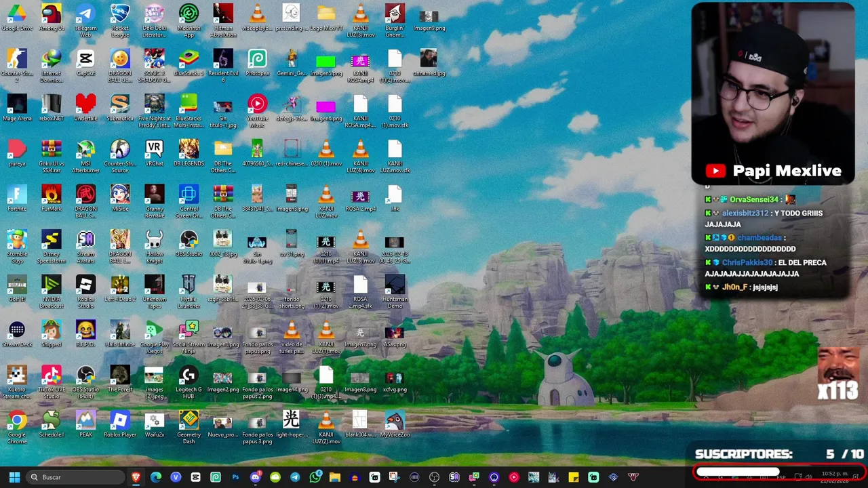Image resolution: width=868 pixels, height=488 pixels.
Task: Open File Explorer from the taskbar
Action: click(334, 477)
